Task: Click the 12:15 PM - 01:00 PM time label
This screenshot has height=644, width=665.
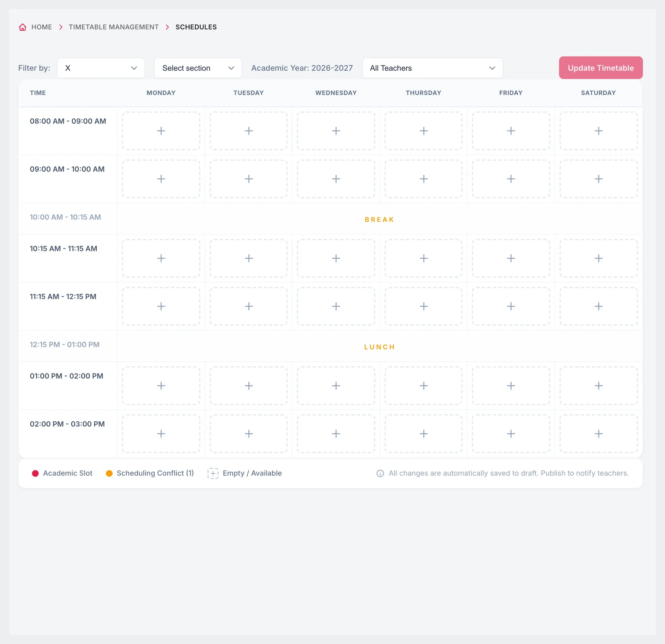Action: 65,344
